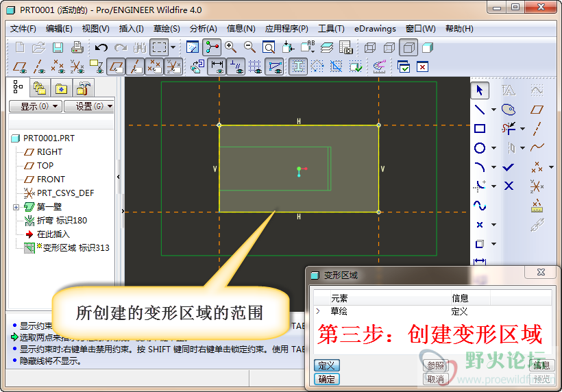Click the 定义 button in dialog
The width and height of the screenshot is (562, 392).
[x=326, y=365]
